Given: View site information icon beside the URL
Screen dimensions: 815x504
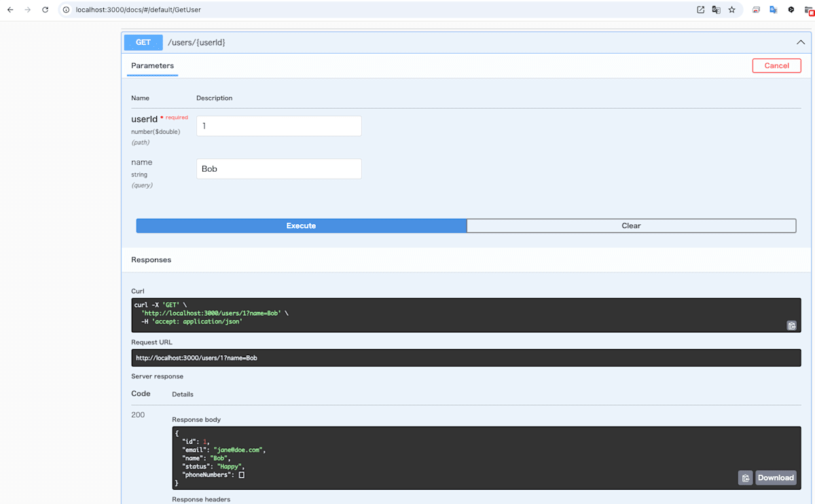Looking at the screenshot, I should [67, 10].
